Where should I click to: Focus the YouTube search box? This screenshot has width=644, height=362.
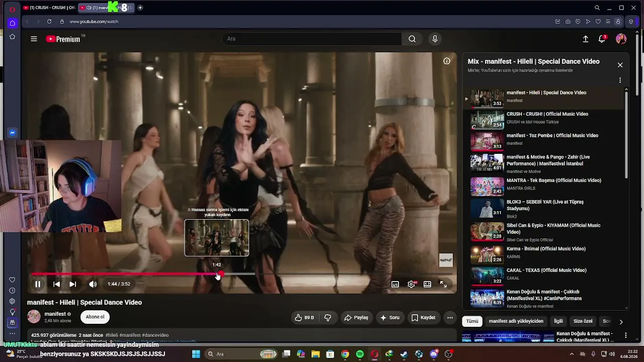click(312, 39)
